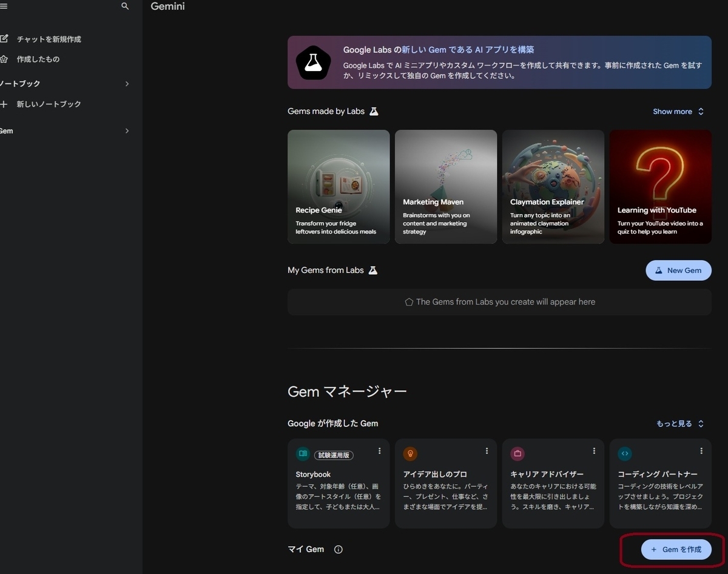The width and height of the screenshot is (728, 574).
Task: Open the コーディング パートナー gem card
Action: [661, 483]
